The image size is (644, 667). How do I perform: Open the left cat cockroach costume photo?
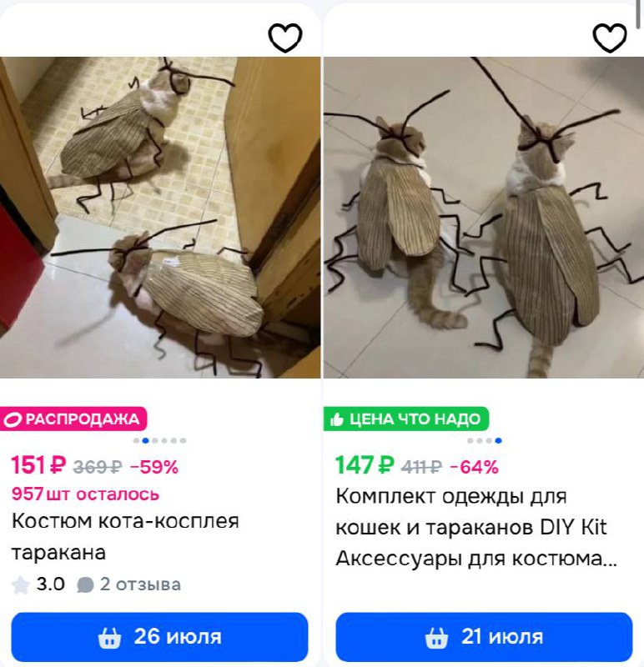click(x=160, y=218)
